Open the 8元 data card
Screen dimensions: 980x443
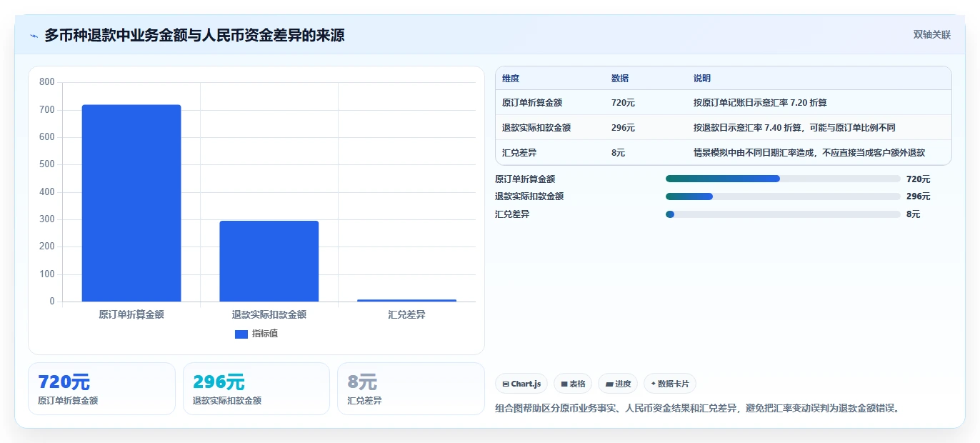(x=411, y=389)
